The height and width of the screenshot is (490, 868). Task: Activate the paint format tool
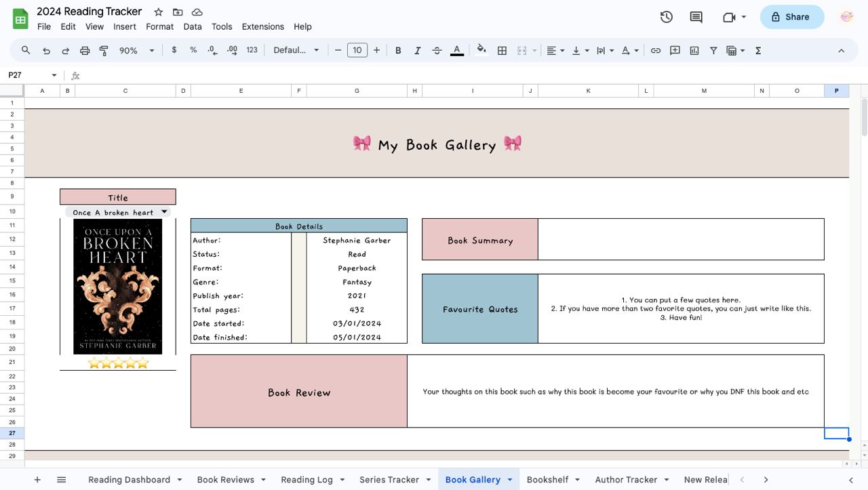[104, 50]
